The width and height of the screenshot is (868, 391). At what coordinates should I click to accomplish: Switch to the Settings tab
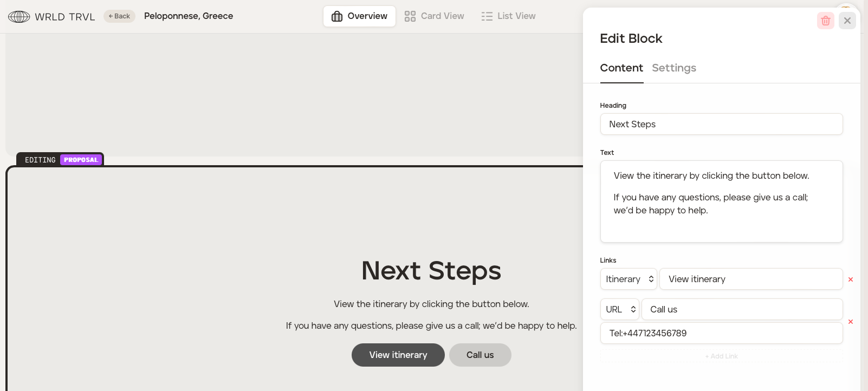[673, 68]
